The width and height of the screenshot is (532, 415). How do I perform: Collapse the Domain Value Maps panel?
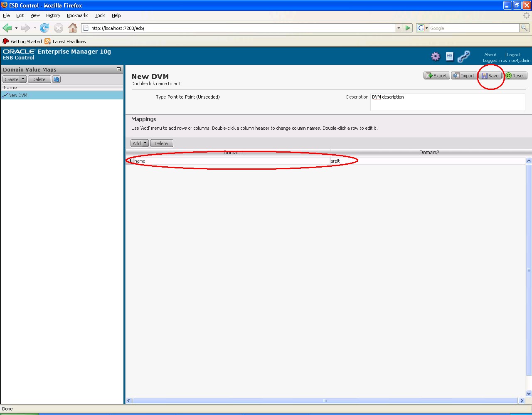click(x=118, y=69)
